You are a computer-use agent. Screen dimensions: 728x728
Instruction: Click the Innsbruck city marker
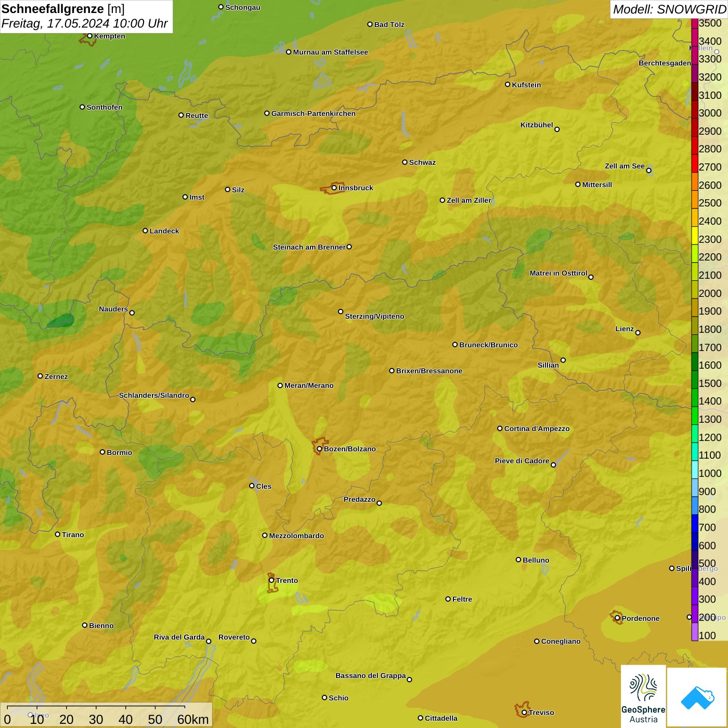pyautogui.click(x=334, y=188)
